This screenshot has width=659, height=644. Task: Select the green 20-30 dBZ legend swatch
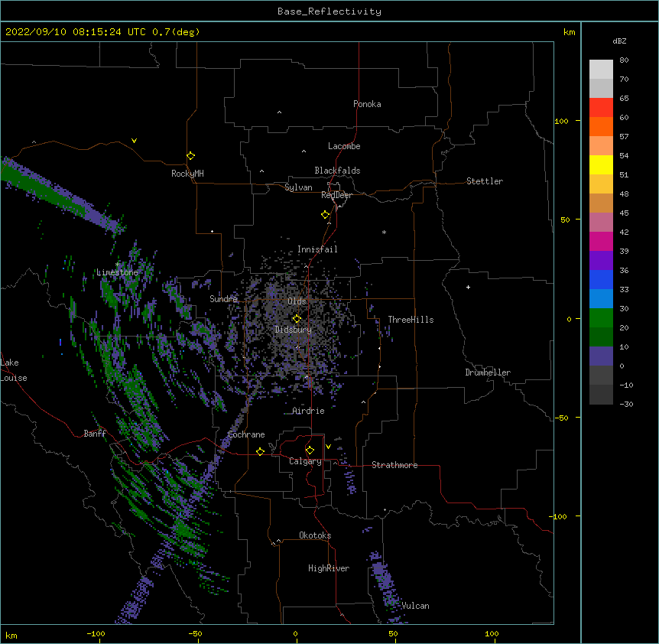pyautogui.click(x=601, y=318)
